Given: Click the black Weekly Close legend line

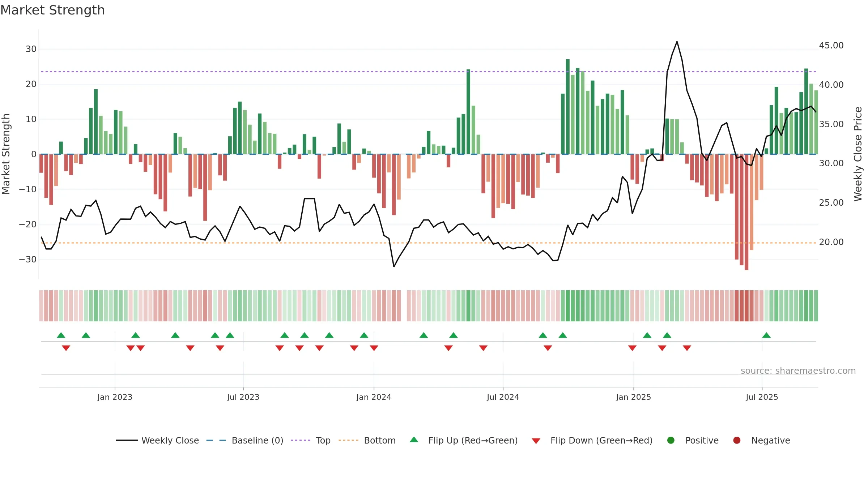Looking at the screenshot, I should [127, 440].
